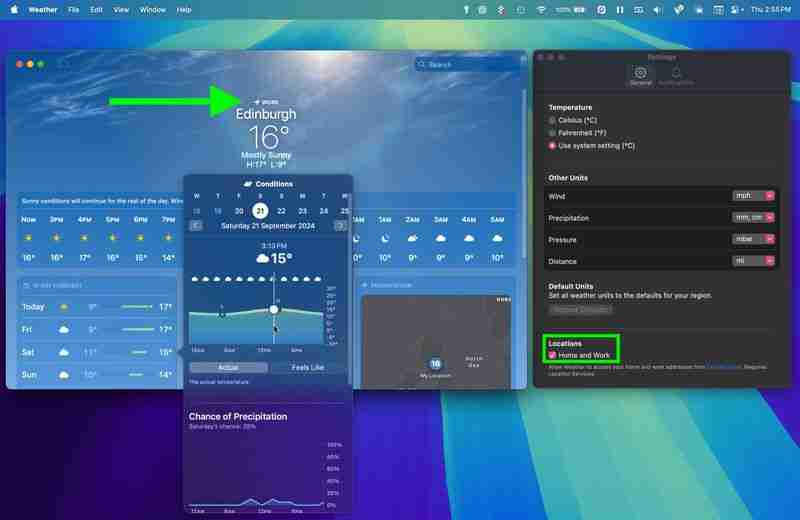Select day 22 in Conditions calendar
This screenshot has height=520, width=800.
tap(281, 211)
